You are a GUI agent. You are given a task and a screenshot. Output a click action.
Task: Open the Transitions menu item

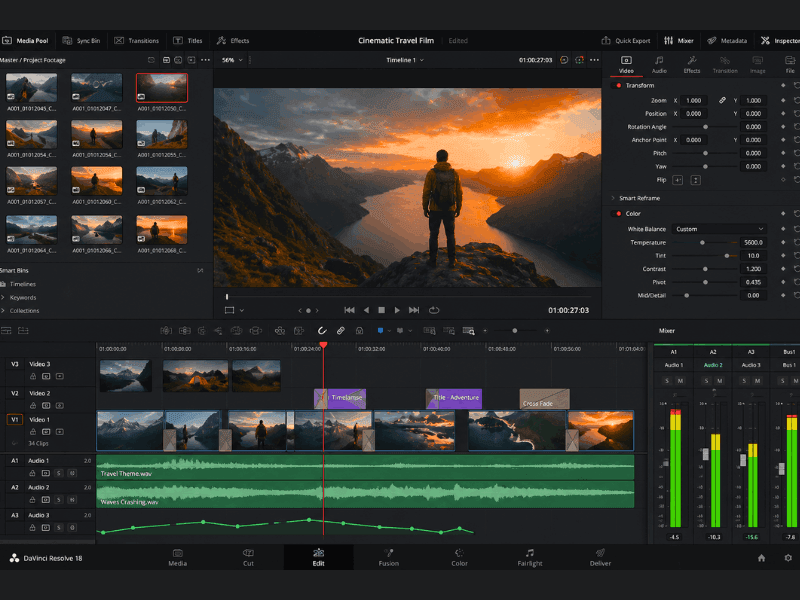(x=137, y=41)
